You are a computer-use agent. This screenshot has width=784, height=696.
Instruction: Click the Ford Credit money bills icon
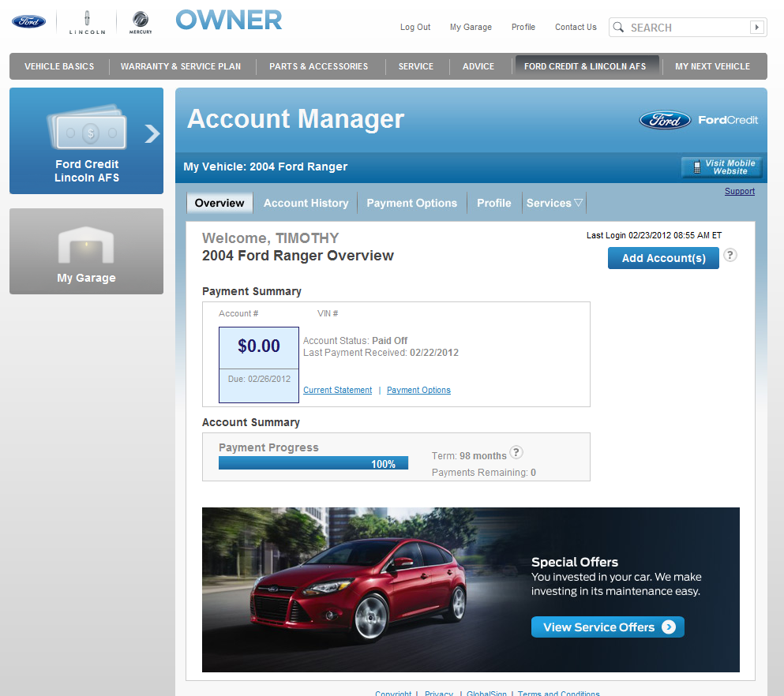point(87,127)
